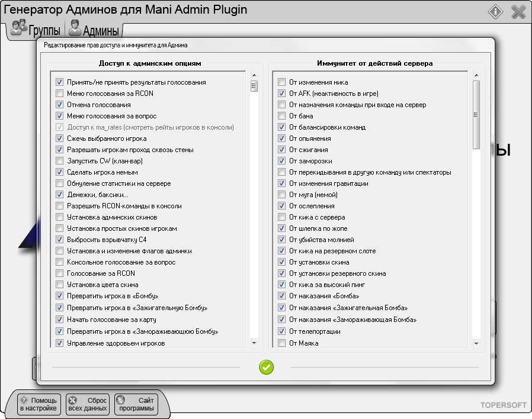Toggle От ослепления immunity

(281, 206)
